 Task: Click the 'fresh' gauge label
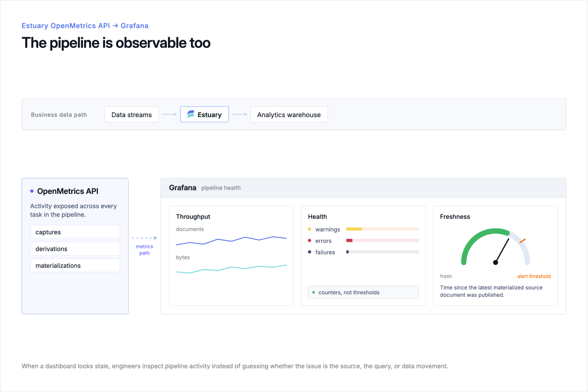click(x=446, y=276)
